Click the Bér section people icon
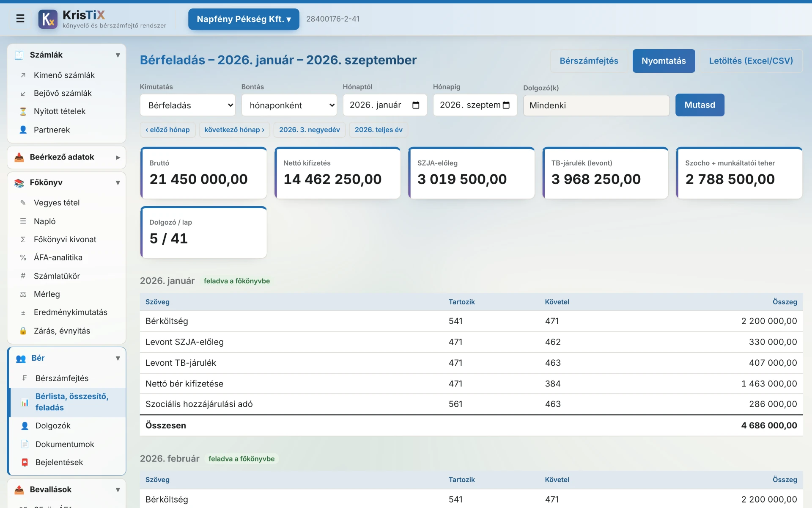Viewport: 812px width, 508px height. click(21, 359)
